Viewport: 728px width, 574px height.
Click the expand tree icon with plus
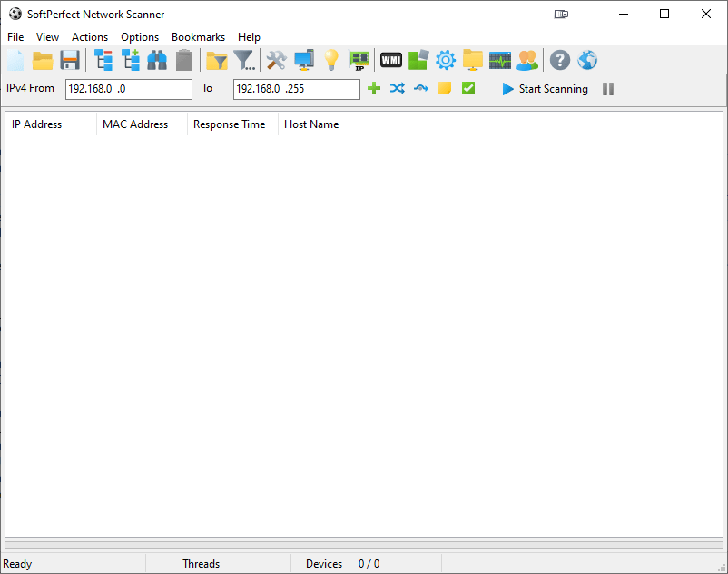131,60
